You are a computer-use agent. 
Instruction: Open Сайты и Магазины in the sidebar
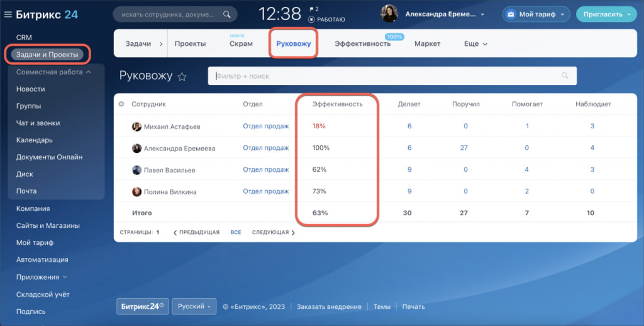click(x=48, y=226)
